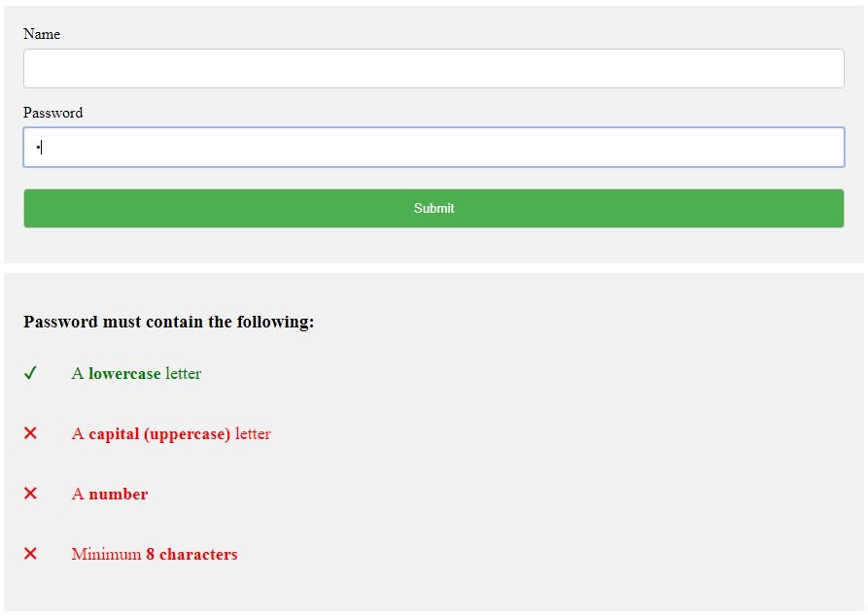Screen dimensions: 868x616
Task: Click the Password label above the second field
Action: (x=52, y=113)
